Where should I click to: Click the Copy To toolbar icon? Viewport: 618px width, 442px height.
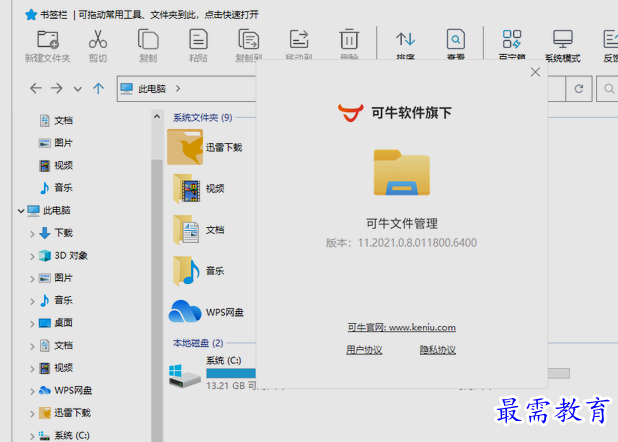[x=249, y=39]
